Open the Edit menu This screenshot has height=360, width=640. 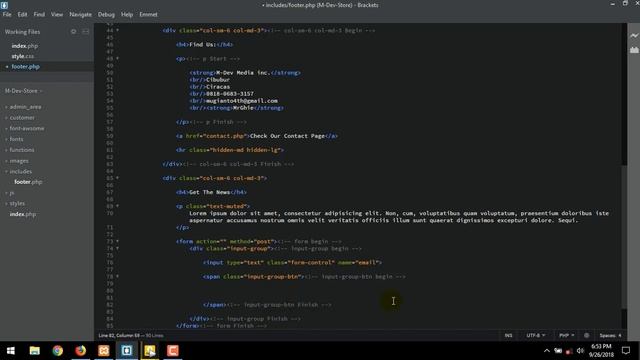click(22, 14)
